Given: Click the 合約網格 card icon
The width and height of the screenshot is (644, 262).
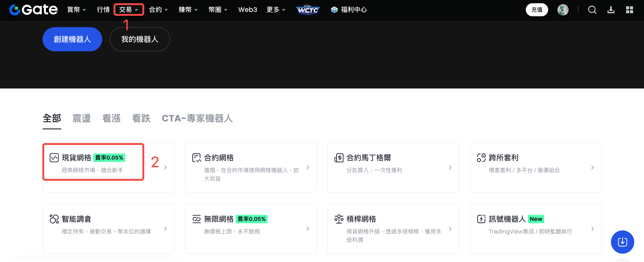Looking at the screenshot, I should pyautogui.click(x=197, y=158).
